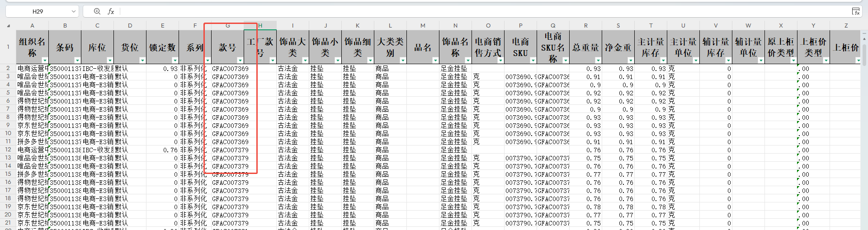Viewport: 868px width, 230px height.
Task: Expand the Name Box dropdown arrow
Action: (73, 11)
